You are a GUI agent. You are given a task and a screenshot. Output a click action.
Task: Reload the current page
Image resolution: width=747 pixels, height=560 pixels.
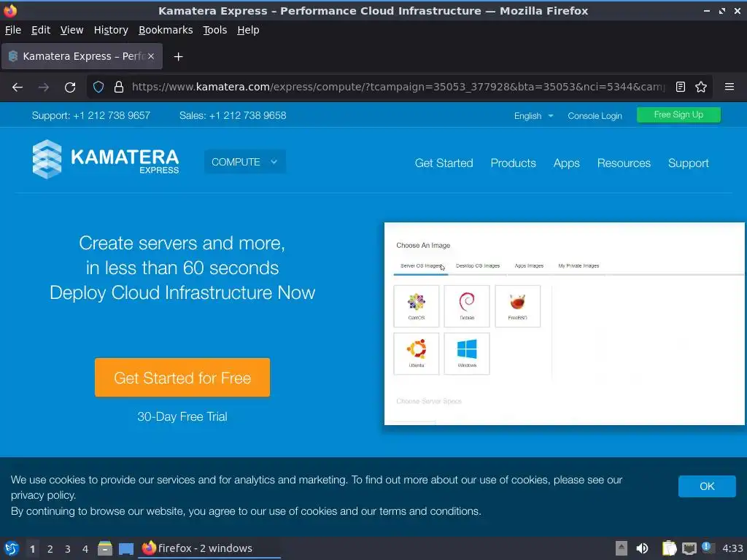click(70, 87)
